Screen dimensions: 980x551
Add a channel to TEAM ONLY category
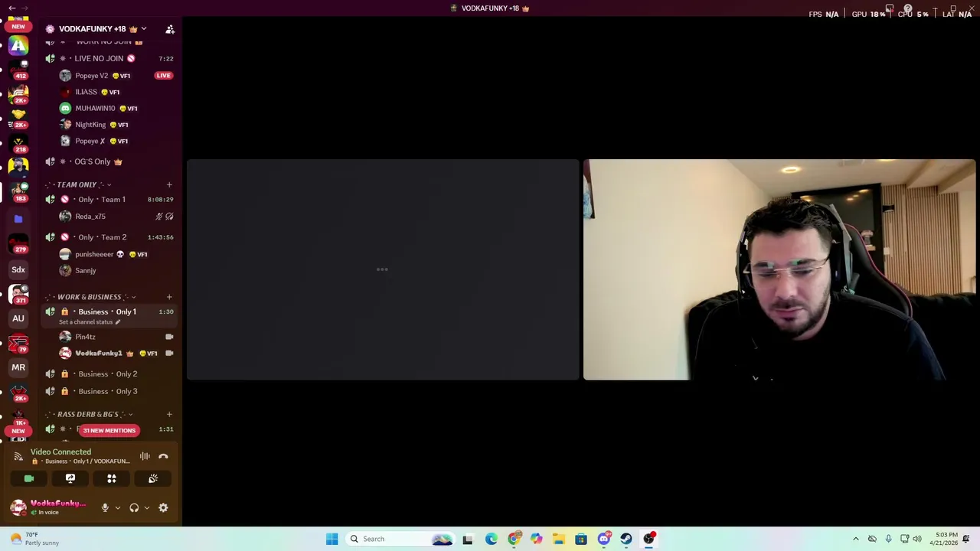tap(169, 184)
